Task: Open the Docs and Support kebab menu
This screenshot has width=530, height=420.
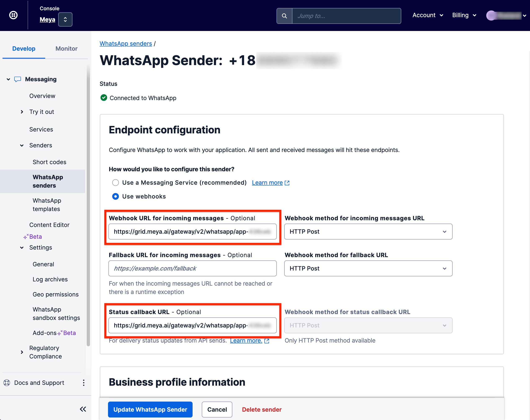Action: (x=84, y=383)
